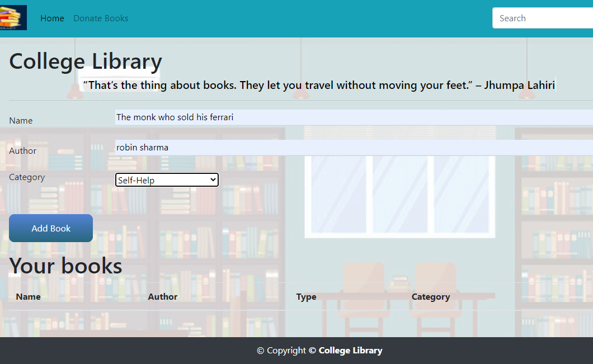
Task: Click the Name field label
Action: [x=21, y=121]
